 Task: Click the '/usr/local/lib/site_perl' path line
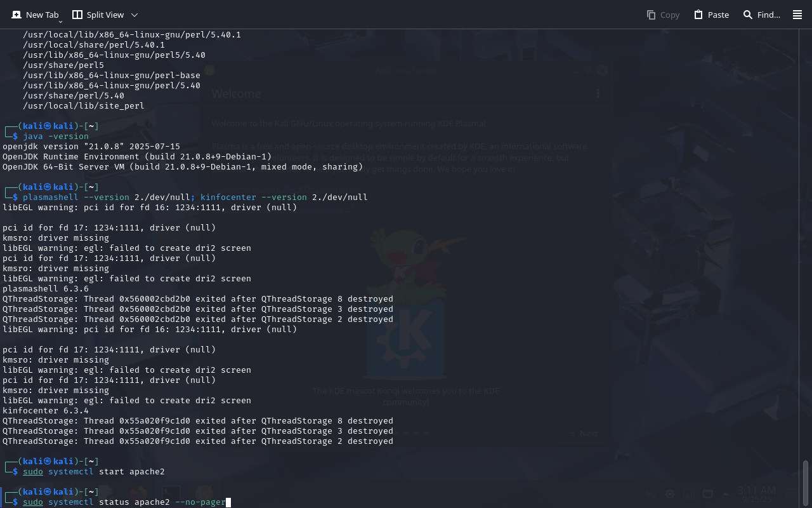point(84,106)
